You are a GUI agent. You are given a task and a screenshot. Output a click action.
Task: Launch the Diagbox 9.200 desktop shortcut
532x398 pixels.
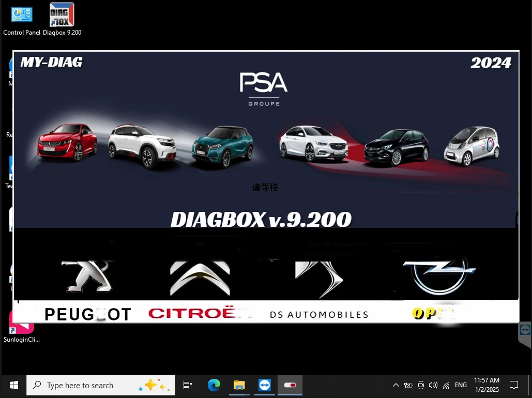(x=62, y=19)
